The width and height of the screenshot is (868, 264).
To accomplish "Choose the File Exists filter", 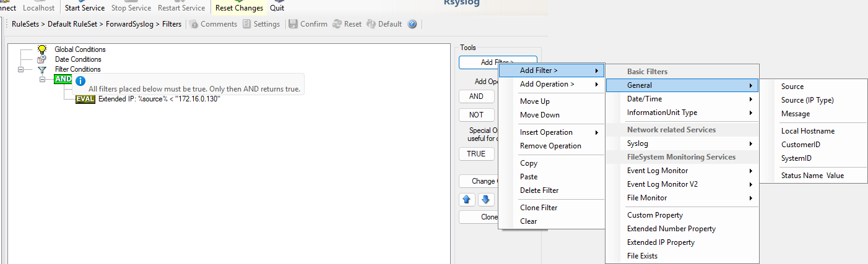I will pos(682,256).
